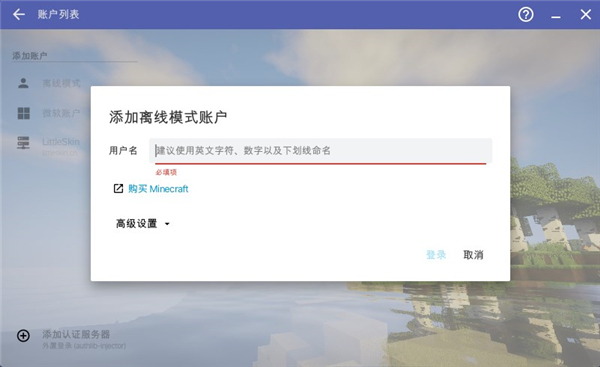Viewport: 600px width, 367px height.
Task: Open the 购买 Minecraft link
Action: 158,189
